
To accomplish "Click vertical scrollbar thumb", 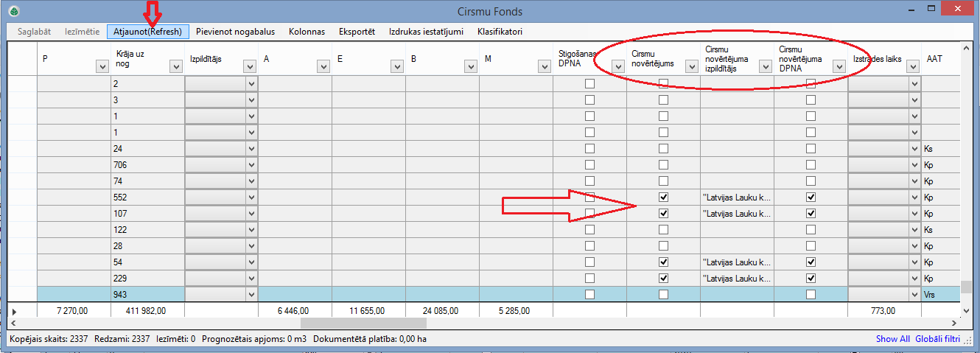I will click(x=966, y=287).
